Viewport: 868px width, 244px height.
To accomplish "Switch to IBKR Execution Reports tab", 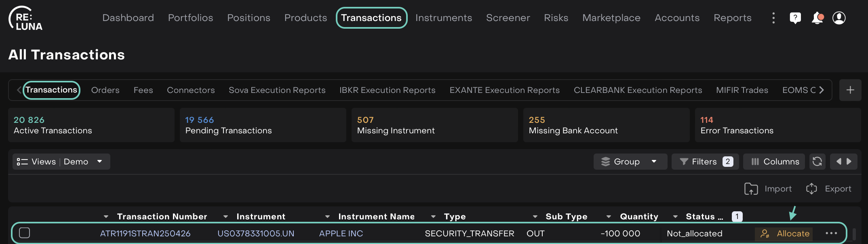I will tap(387, 90).
